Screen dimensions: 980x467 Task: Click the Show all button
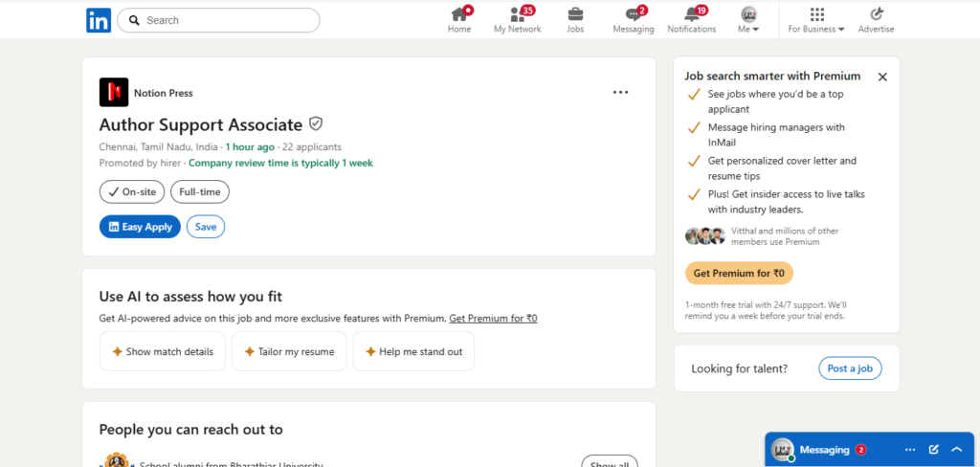tap(610, 462)
